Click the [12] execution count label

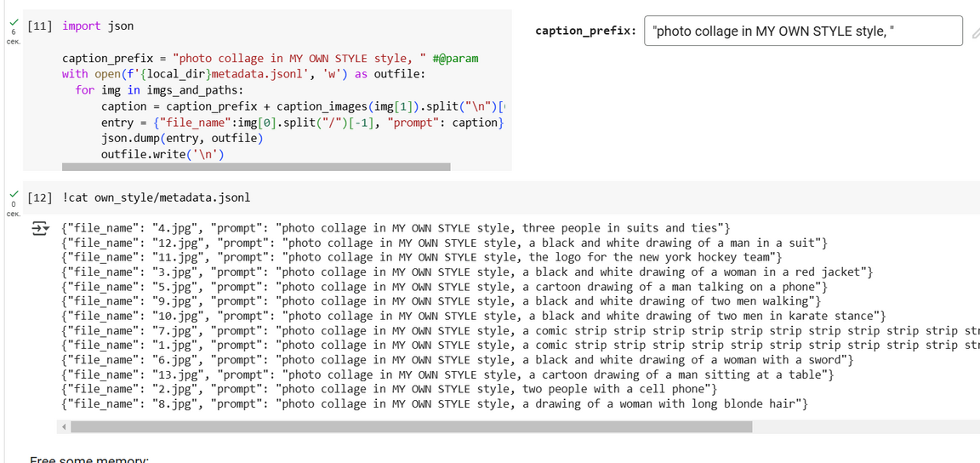pyautogui.click(x=40, y=197)
